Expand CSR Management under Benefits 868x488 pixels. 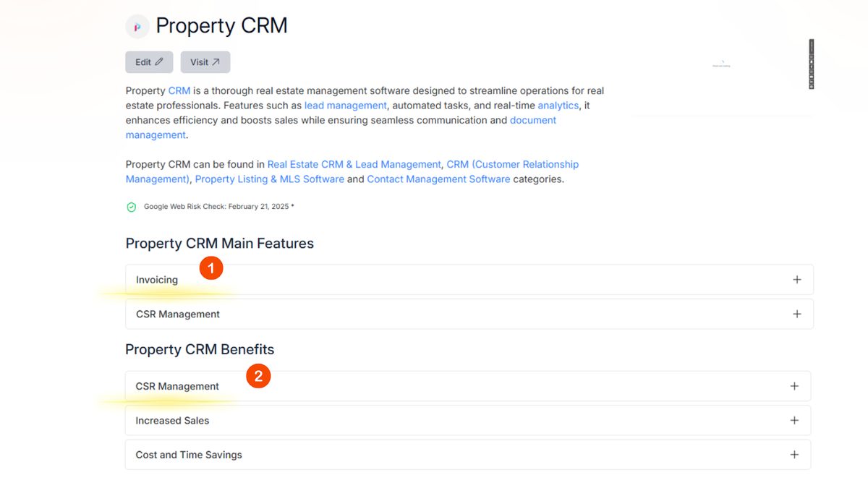(794, 386)
